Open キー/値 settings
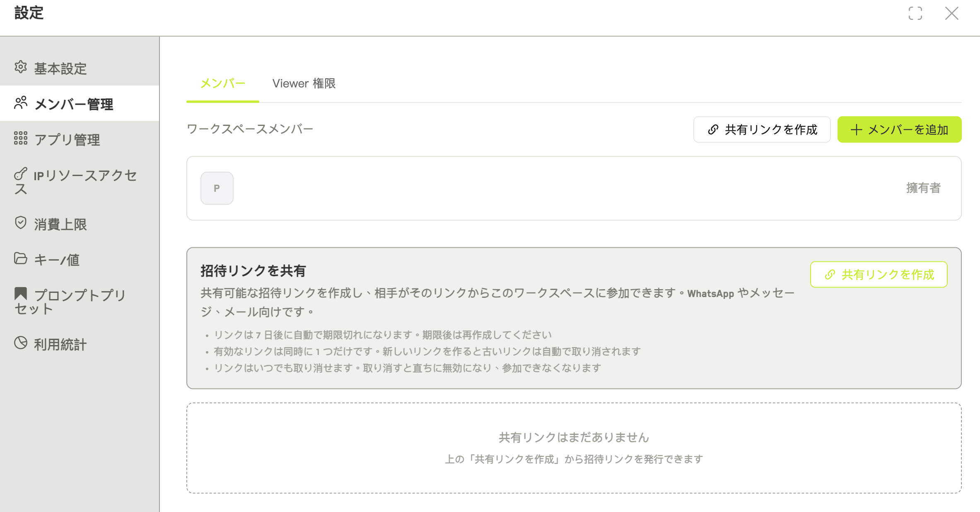980x512 pixels. 80,259
